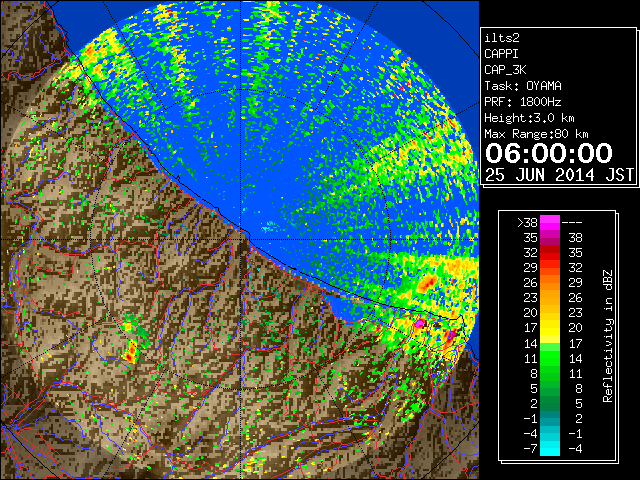Click the PRF: 1800Hz value
640x480 pixels.
(523, 102)
